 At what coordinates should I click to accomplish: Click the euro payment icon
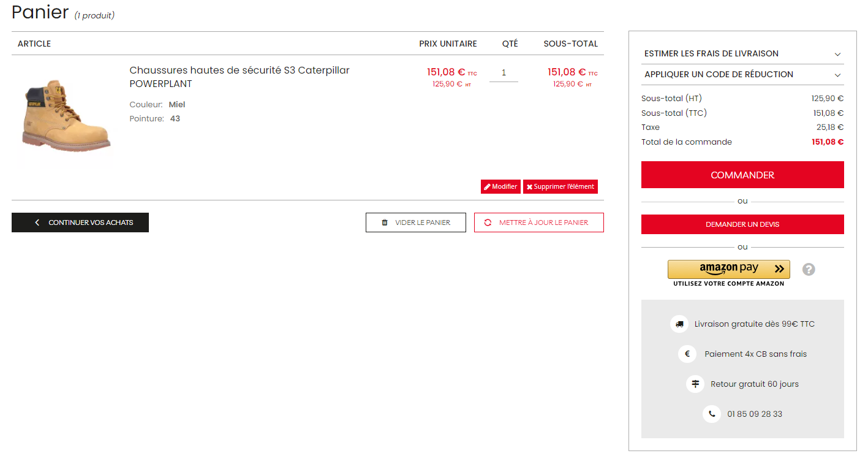[x=687, y=354]
